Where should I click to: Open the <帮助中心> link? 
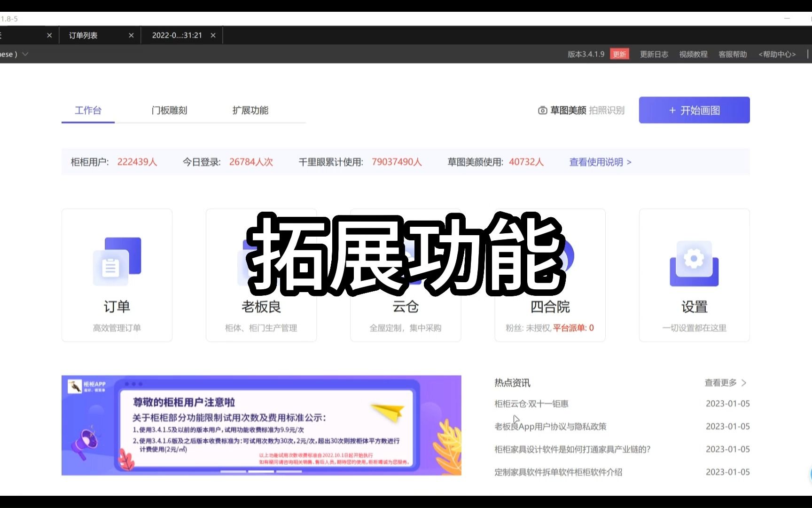(777, 54)
